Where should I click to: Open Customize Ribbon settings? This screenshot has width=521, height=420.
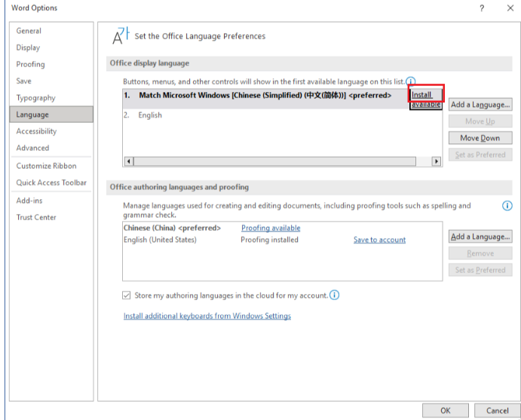(x=47, y=166)
